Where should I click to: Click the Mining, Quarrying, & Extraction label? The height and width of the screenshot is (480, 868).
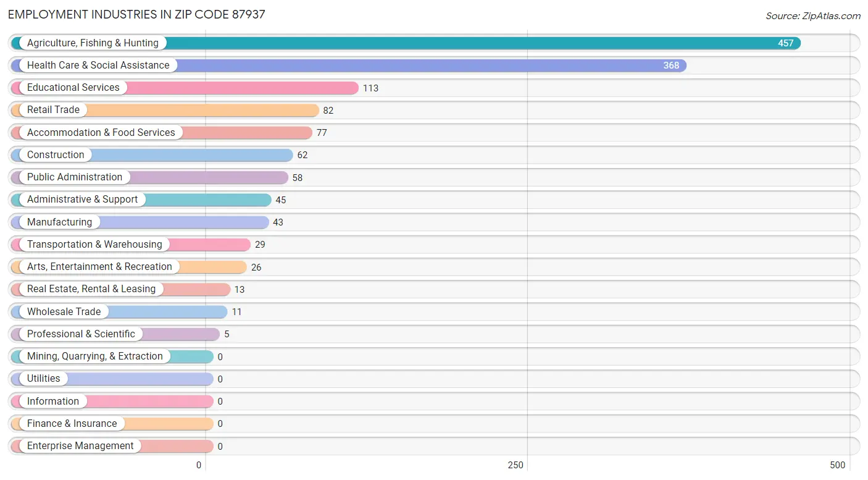[x=95, y=356]
